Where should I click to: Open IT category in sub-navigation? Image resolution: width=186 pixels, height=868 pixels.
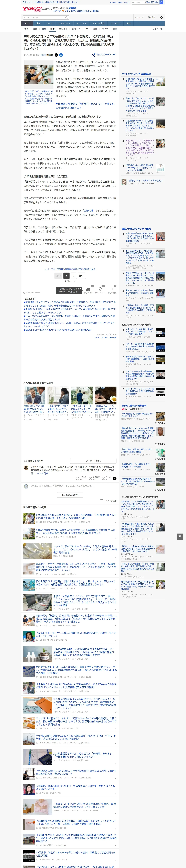point(86,29)
